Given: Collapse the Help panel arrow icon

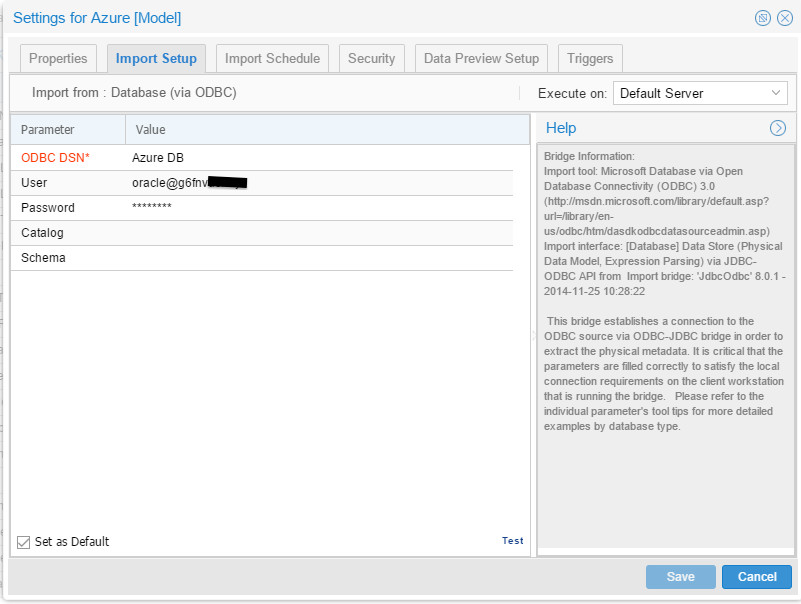Looking at the screenshot, I should click(778, 128).
